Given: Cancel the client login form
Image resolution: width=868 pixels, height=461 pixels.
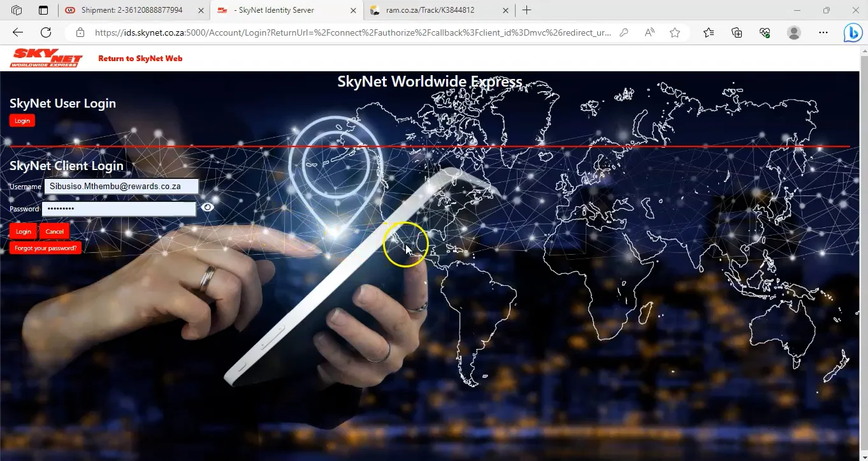Looking at the screenshot, I should click(55, 231).
